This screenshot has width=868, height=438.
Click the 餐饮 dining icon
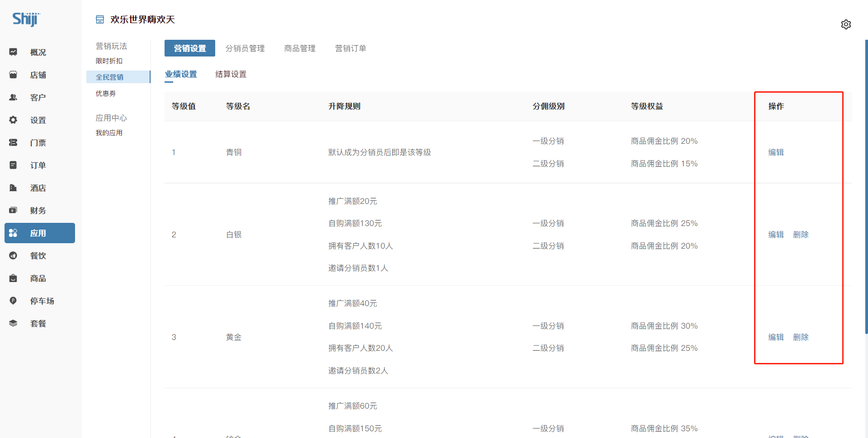[x=13, y=255]
